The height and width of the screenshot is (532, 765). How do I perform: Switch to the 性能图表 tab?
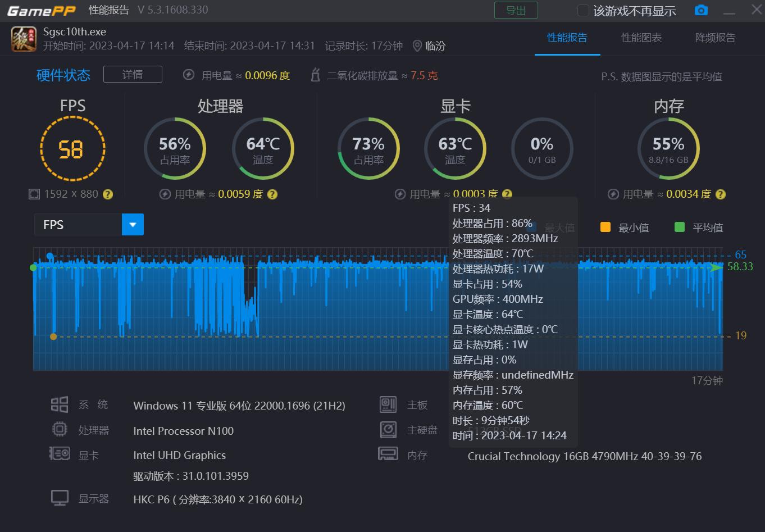tap(641, 38)
